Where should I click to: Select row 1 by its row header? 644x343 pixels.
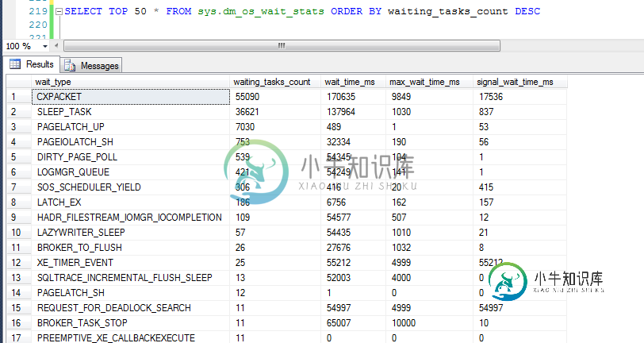pyautogui.click(x=17, y=97)
